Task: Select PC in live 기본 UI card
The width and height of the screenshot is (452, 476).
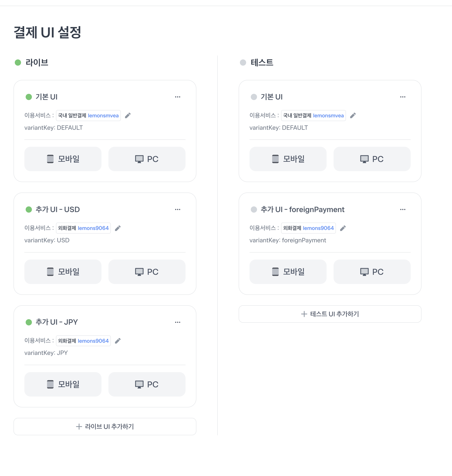Action: [x=147, y=159]
